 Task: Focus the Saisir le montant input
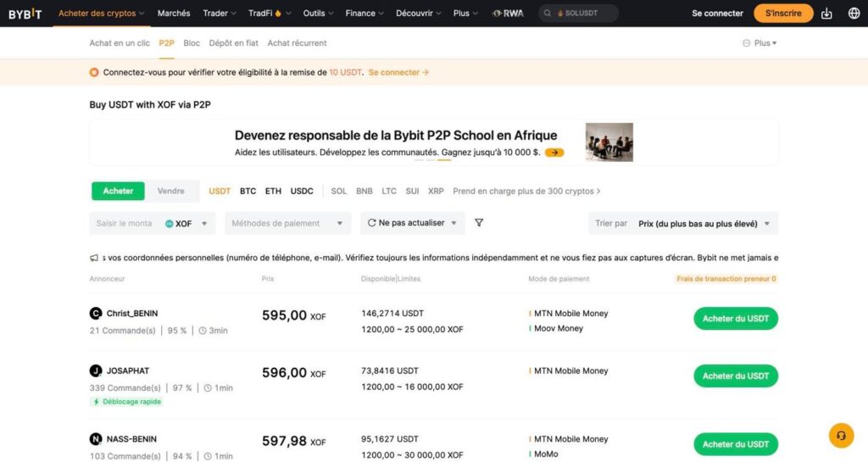pyautogui.click(x=125, y=224)
